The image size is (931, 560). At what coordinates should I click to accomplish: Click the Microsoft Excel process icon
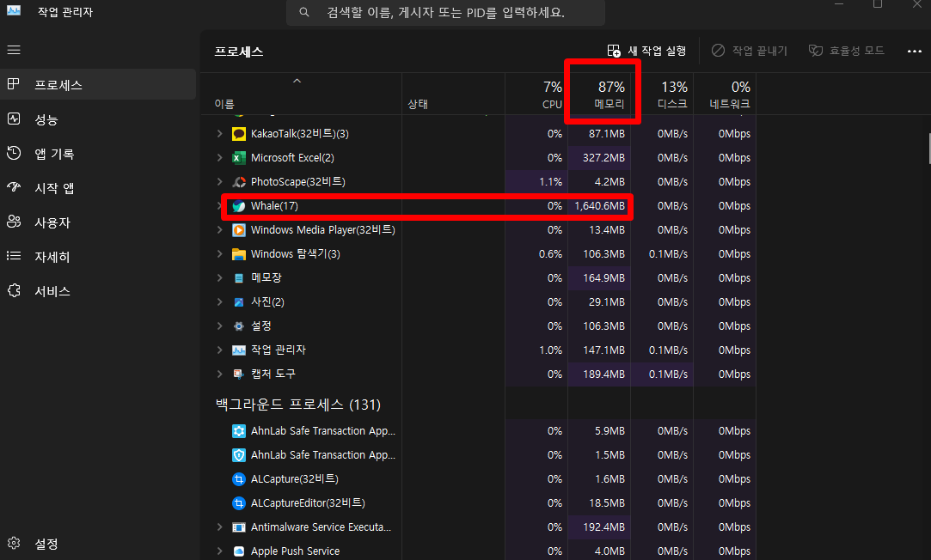click(x=239, y=158)
